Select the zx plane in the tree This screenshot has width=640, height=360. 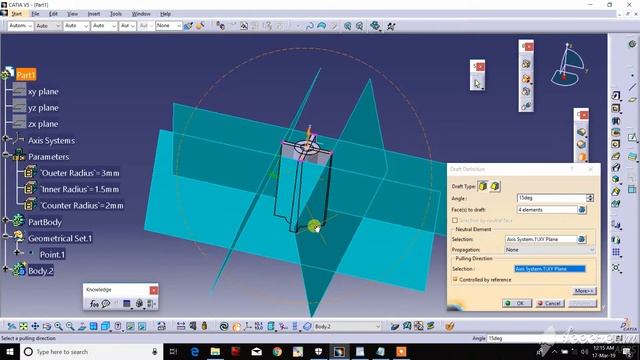click(43, 124)
